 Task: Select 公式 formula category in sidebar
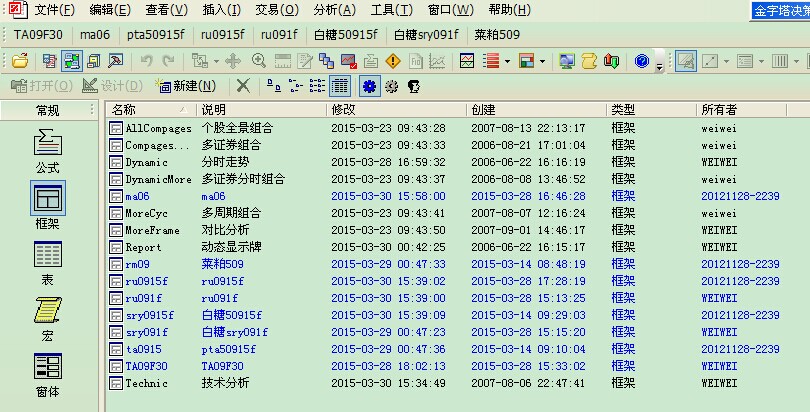coord(48,151)
